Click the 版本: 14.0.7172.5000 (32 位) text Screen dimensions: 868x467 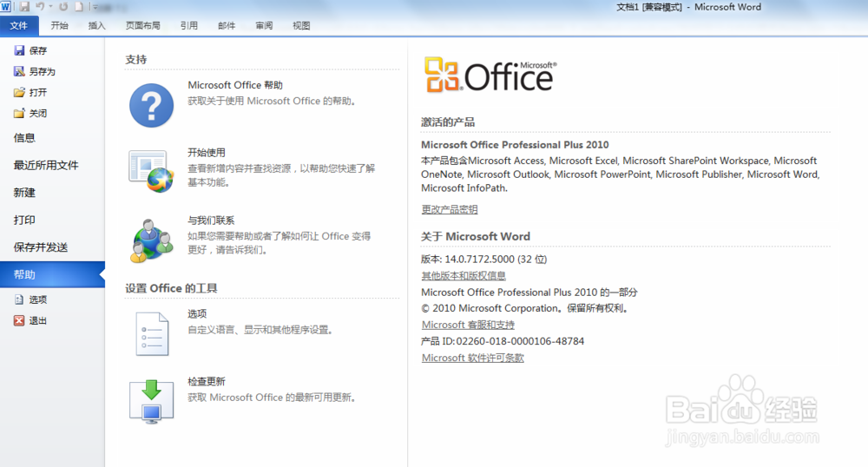483,259
